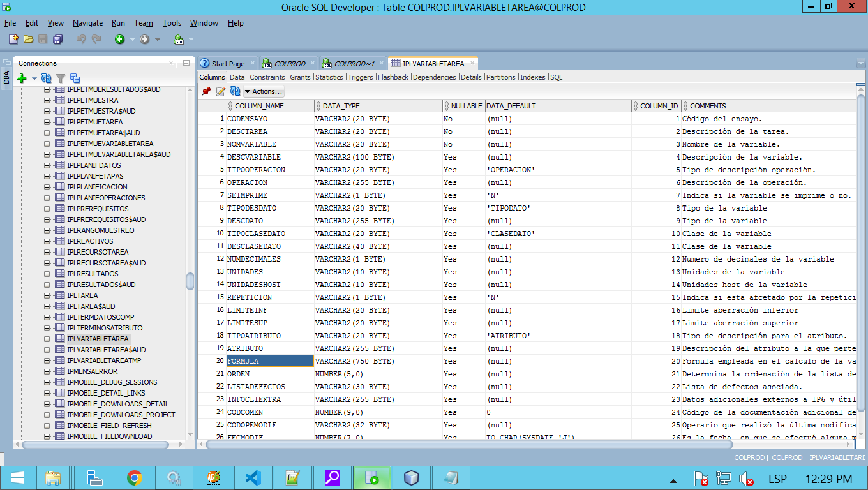Open Google Chrome from the taskbar
The image size is (868, 490).
pos(134,478)
